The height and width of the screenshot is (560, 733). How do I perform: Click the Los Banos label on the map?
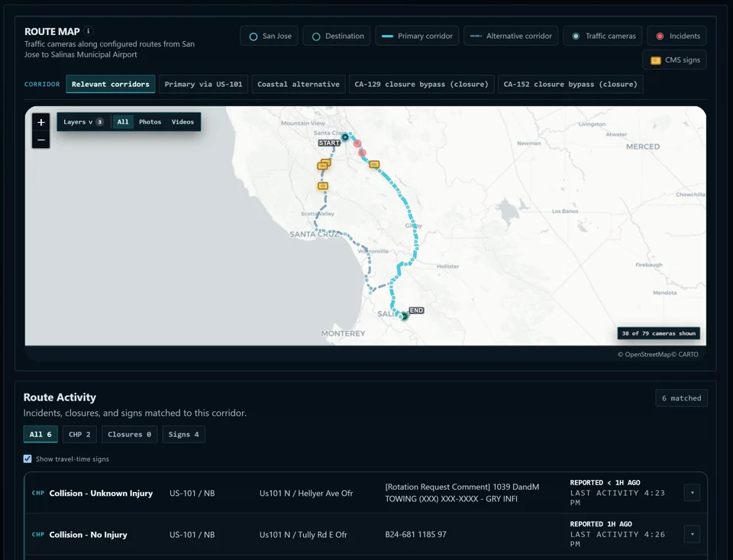click(565, 211)
